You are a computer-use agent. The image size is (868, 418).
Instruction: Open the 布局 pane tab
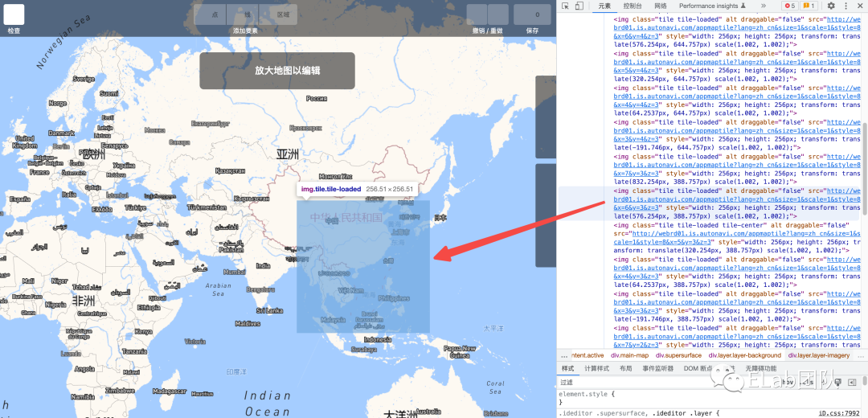[625, 368]
